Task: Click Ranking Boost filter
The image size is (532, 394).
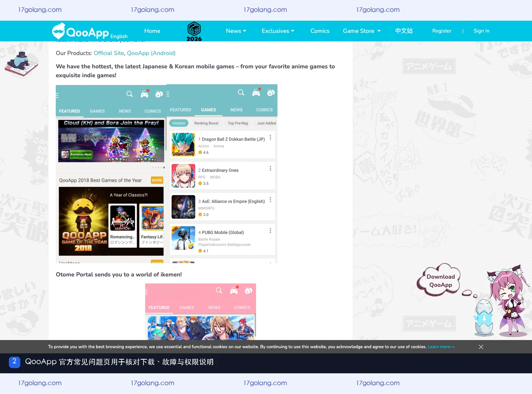Action: pyautogui.click(x=206, y=123)
